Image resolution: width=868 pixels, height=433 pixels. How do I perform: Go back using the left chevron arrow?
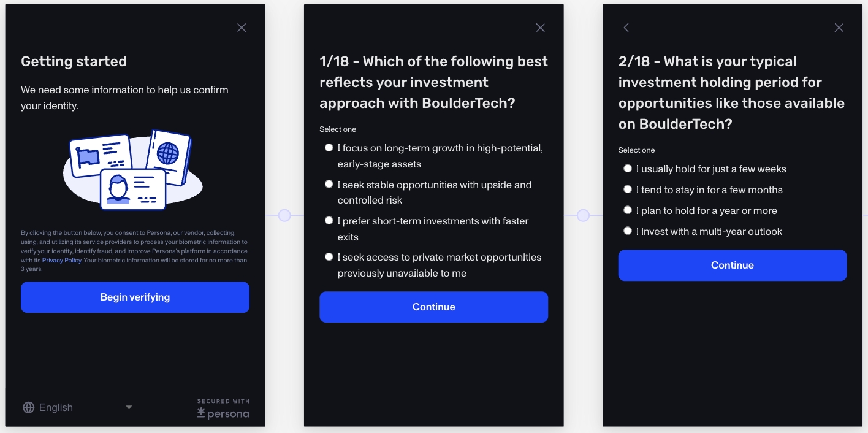click(626, 28)
